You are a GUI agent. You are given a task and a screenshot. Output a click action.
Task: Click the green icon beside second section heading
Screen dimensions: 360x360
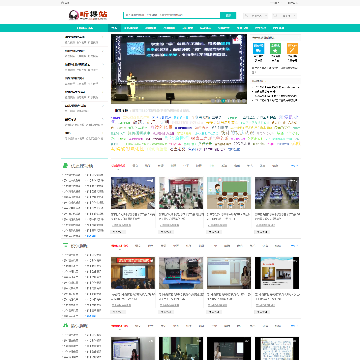click(x=65, y=246)
